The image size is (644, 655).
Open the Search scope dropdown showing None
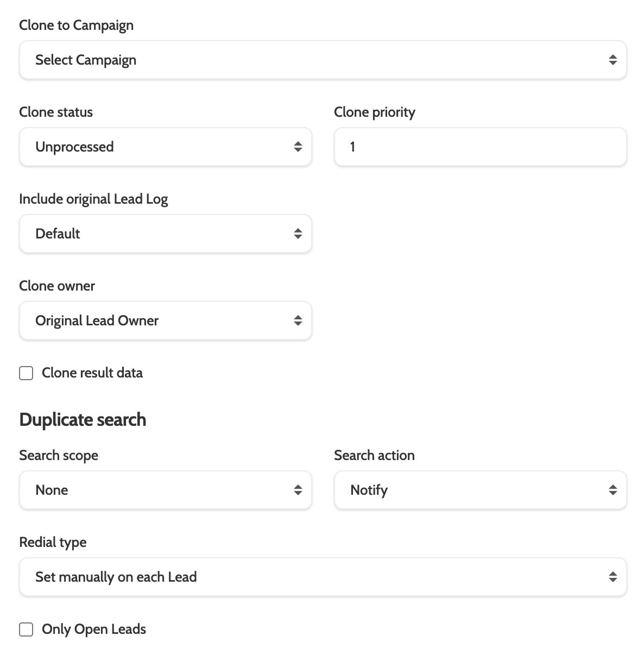pyautogui.click(x=165, y=490)
